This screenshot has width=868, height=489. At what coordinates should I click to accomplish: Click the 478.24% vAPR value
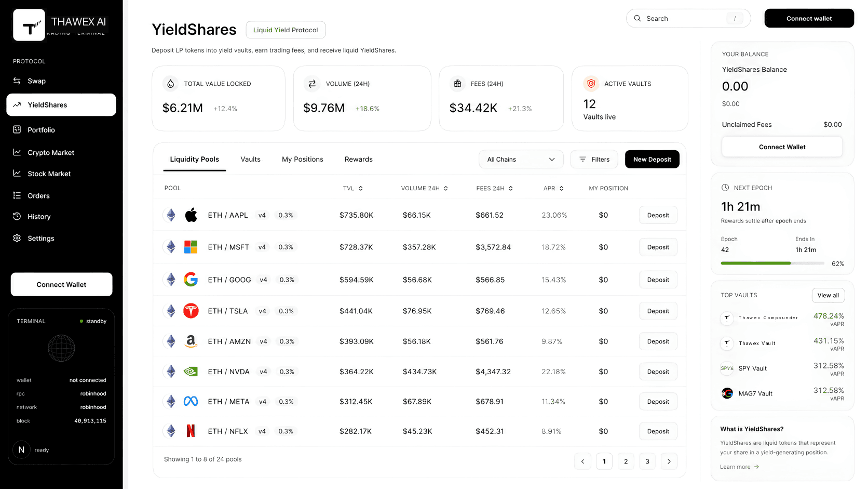coord(829,316)
